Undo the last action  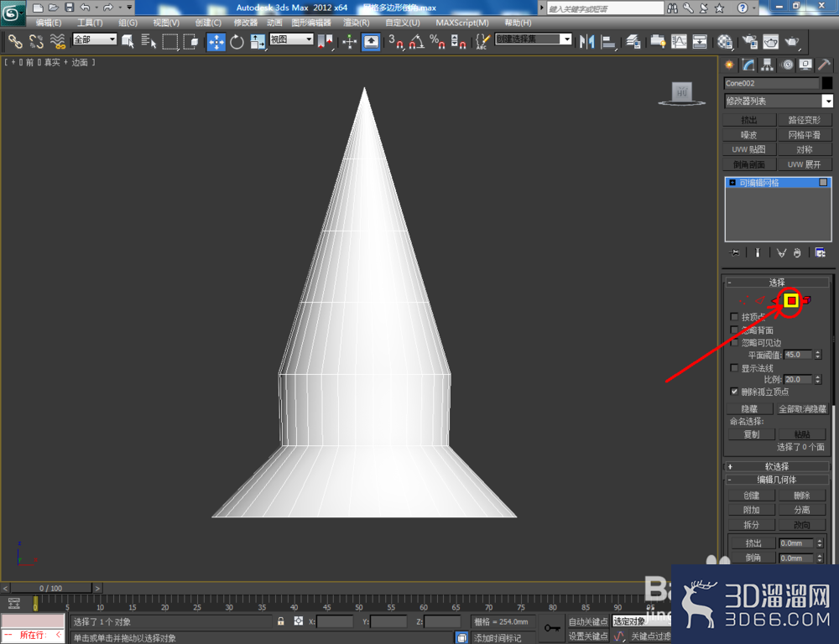(85, 8)
